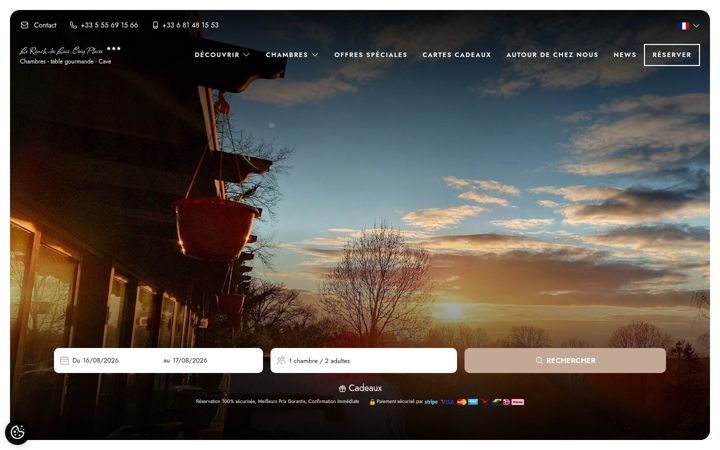
Task: Click the site logo script title
Action: point(61,51)
